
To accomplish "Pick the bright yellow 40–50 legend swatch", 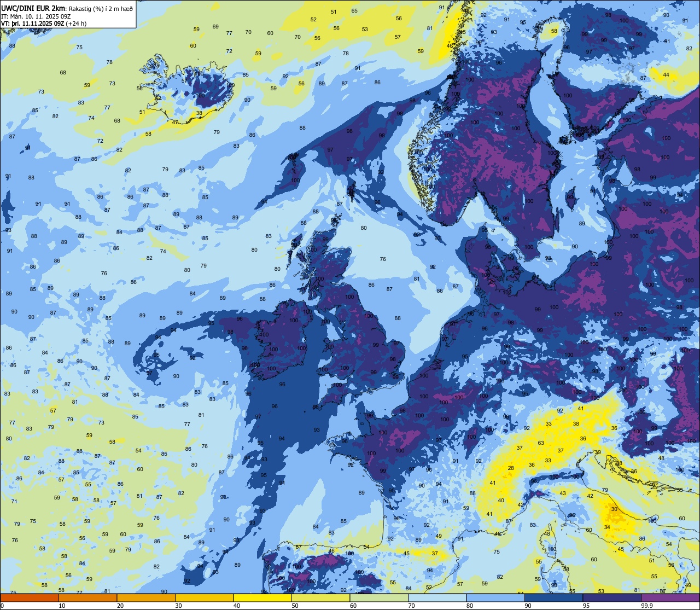I will pyautogui.click(x=262, y=597).
